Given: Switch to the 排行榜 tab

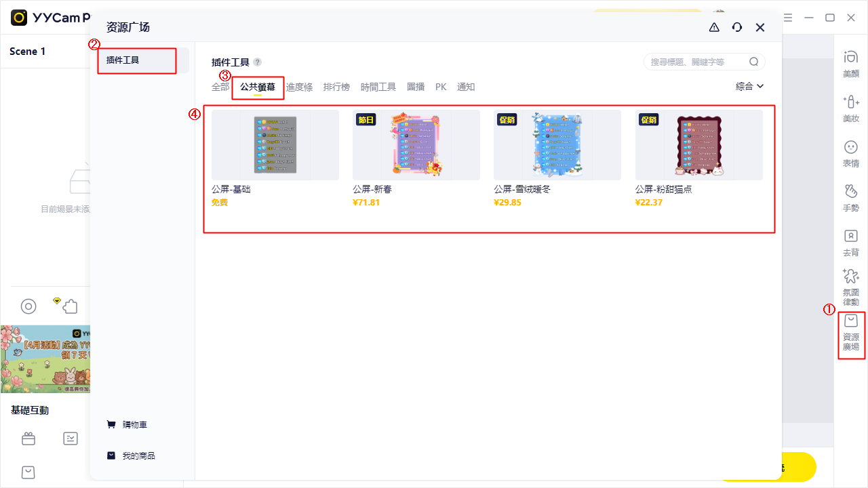Looking at the screenshot, I should (x=336, y=87).
